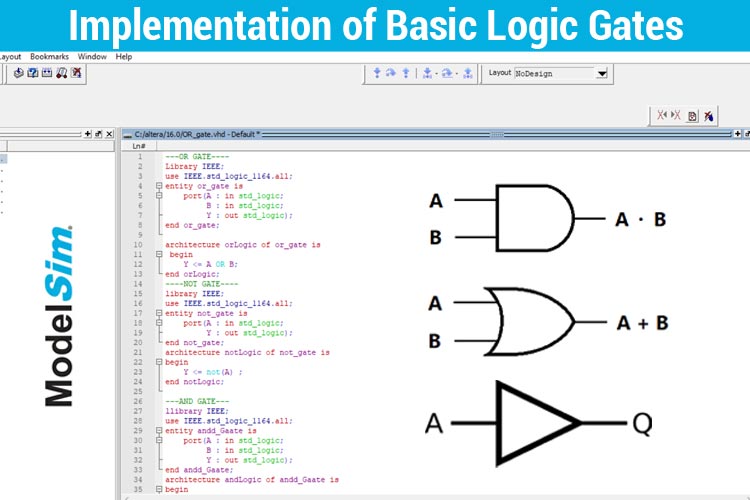Click Step Into Current icon after separator
Screen dimensions: 750x500
point(427,73)
